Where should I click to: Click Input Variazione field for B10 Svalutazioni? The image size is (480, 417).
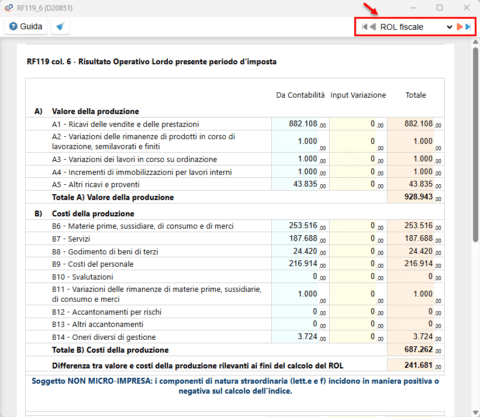358,277
